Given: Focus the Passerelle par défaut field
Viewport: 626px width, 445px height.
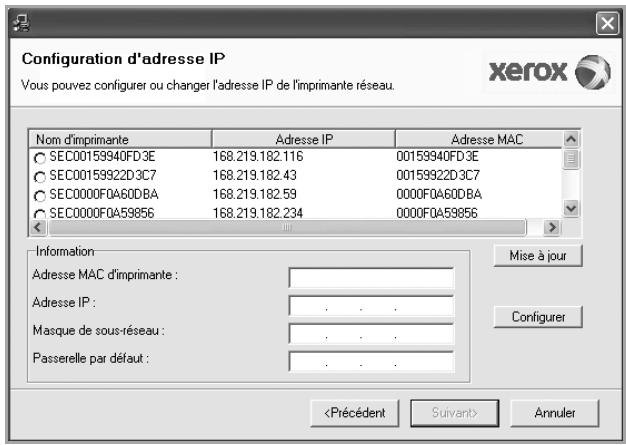Looking at the screenshot, I should point(371,362).
